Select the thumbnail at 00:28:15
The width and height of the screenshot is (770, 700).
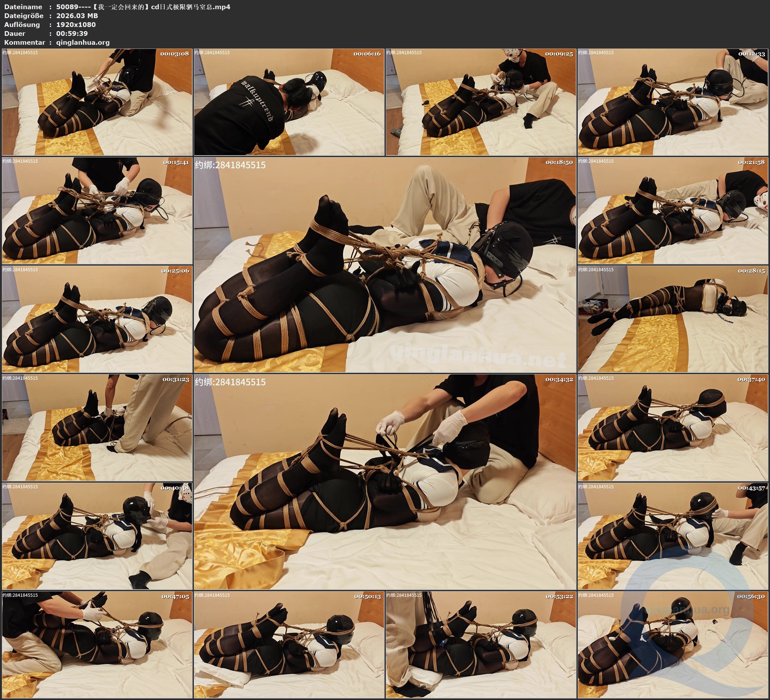[x=673, y=319]
